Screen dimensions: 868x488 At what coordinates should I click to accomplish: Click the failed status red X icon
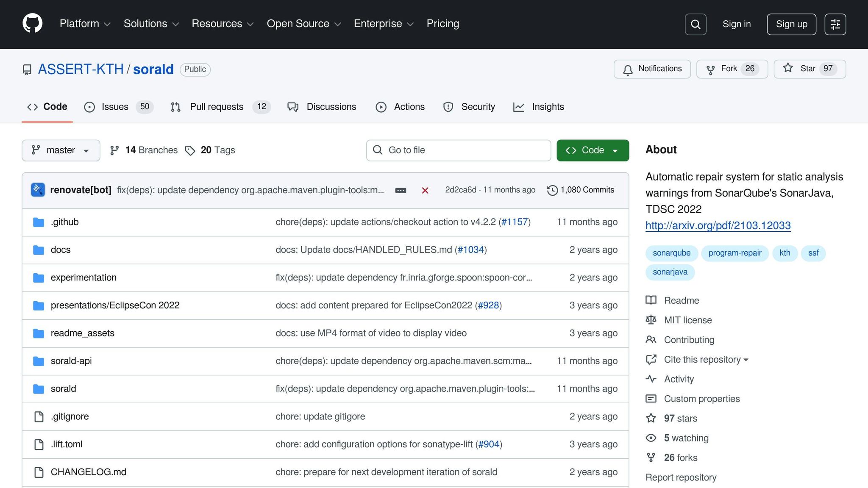[425, 191]
